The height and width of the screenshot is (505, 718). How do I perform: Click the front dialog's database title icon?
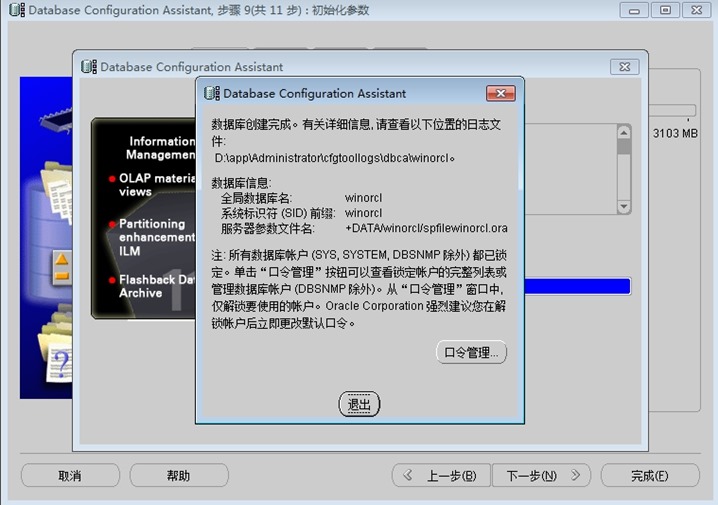pos(212,93)
